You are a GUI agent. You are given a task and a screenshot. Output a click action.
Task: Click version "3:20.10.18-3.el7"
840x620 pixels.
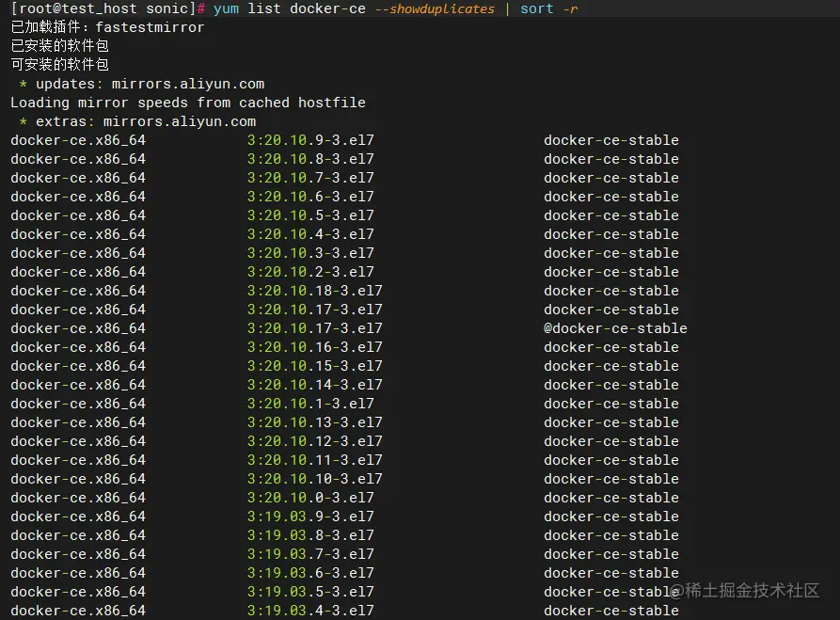[315, 291]
